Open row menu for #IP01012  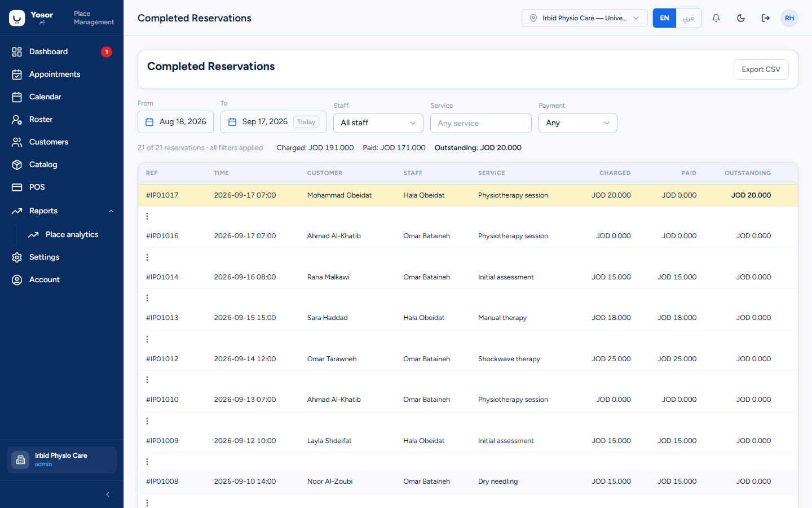[147, 380]
